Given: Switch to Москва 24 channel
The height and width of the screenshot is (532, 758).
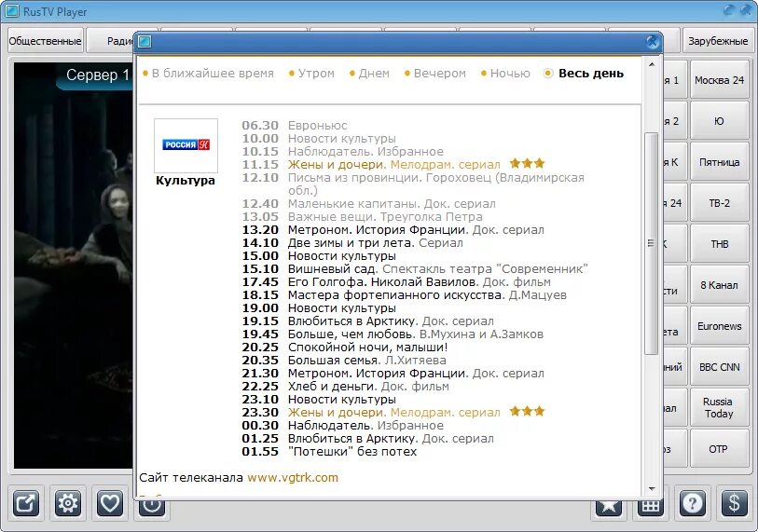Looking at the screenshot, I should [720, 80].
